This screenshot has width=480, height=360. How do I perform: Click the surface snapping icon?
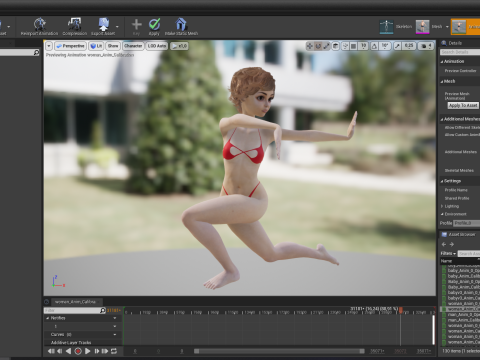pos(345,46)
